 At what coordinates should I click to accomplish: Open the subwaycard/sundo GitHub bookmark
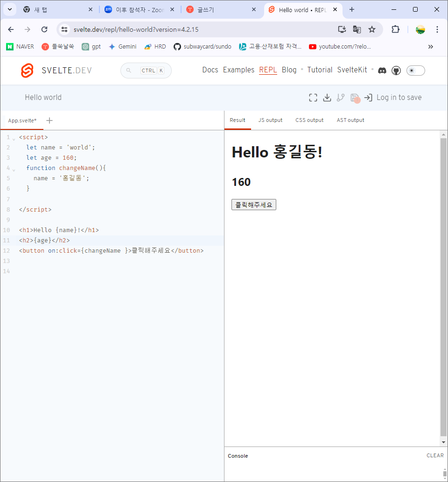pos(203,47)
